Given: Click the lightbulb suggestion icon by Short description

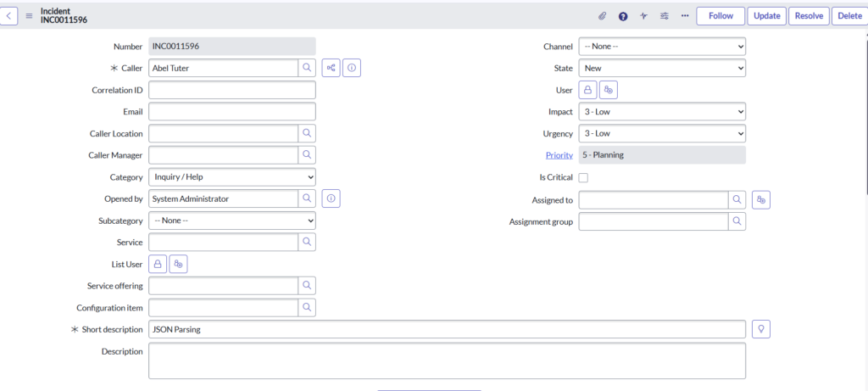Looking at the screenshot, I should click(x=761, y=329).
